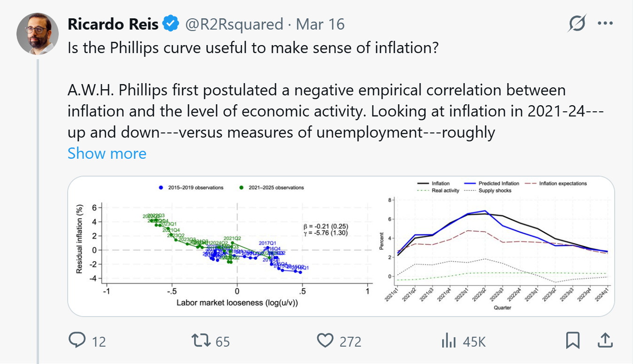The height and width of the screenshot is (364, 633).
Task: Open the reply comment icon
Action: coord(77,341)
